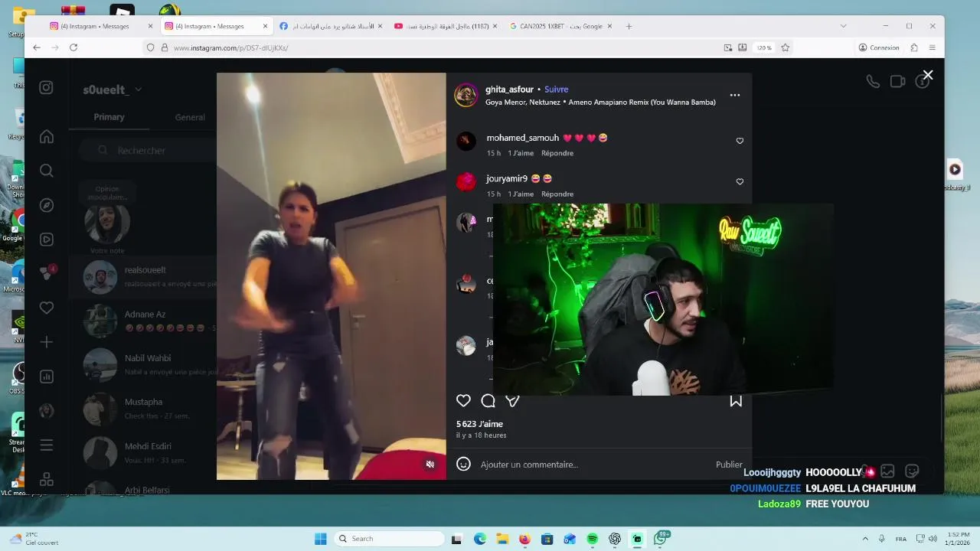Click Instagram logo in sidebar

pyautogui.click(x=47, y=87)
